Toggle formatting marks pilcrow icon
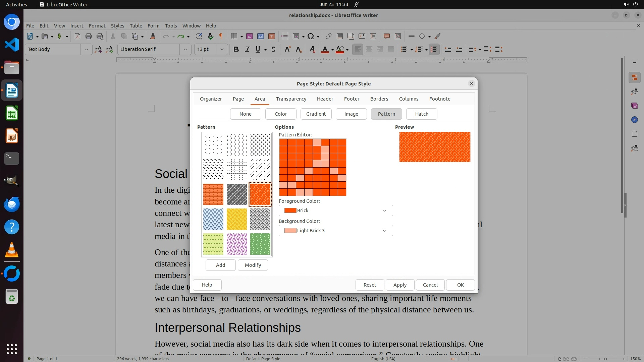 [221, 36]
